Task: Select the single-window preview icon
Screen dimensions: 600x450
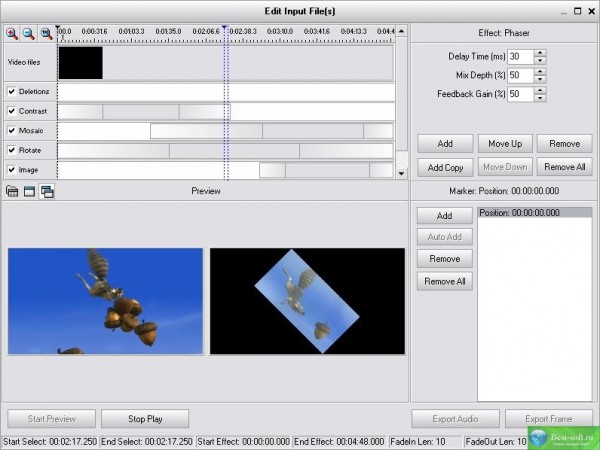Action: [x=29, y=191]
